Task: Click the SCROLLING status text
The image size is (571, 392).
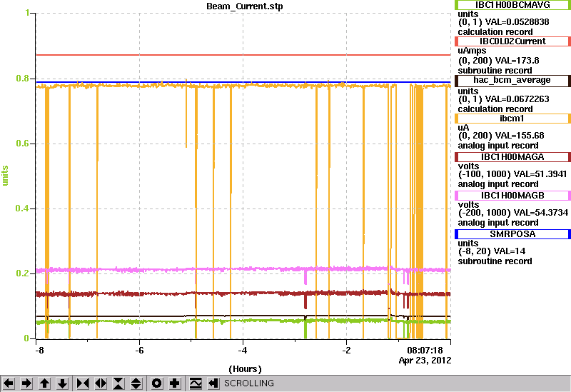Action: [249, 383]
